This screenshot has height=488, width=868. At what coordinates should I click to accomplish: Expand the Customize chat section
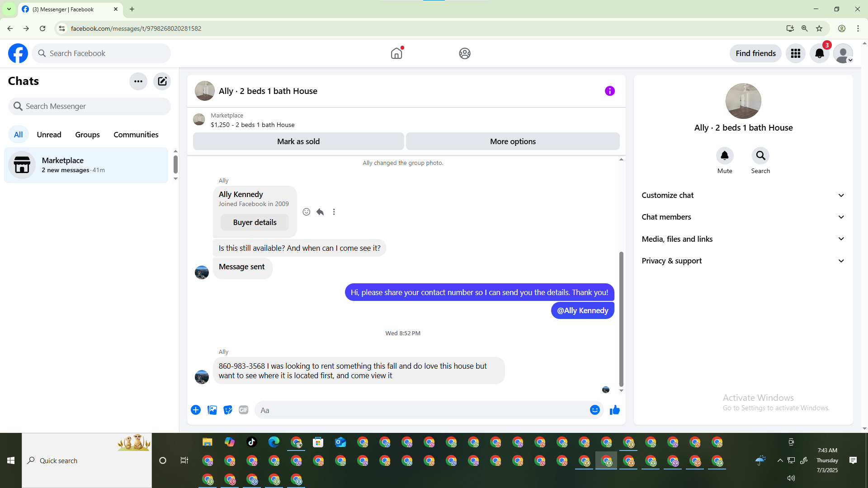click(743, 195)
